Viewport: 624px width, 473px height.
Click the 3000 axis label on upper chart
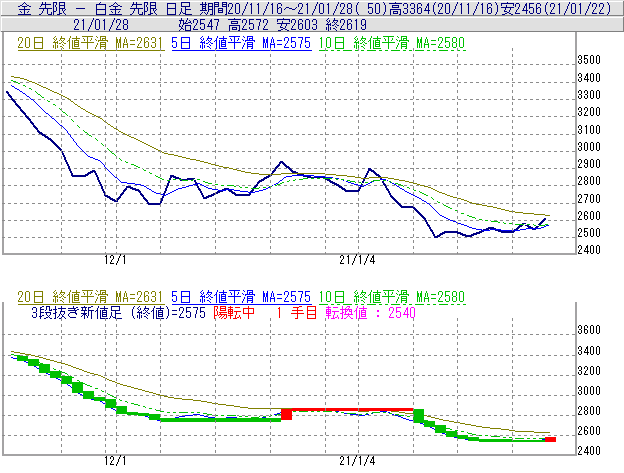[589, 147]
